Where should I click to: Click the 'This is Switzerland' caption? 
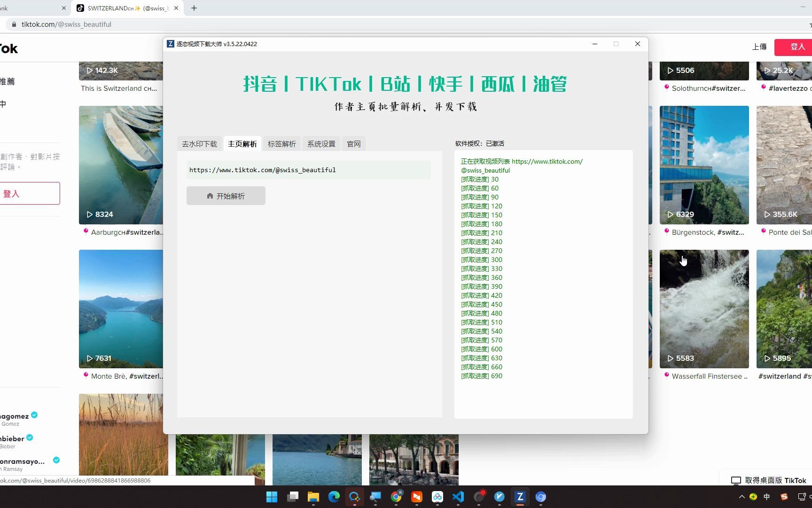pos(119,88)
